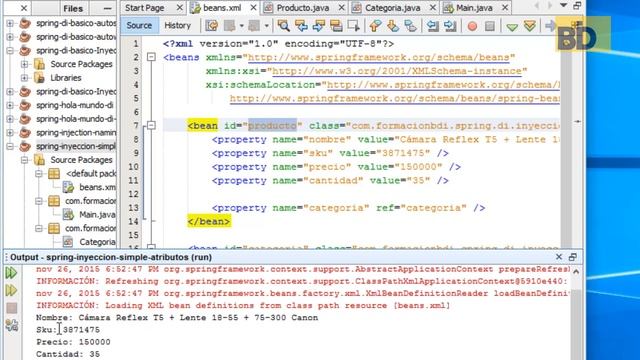Collapse the <default pack node
This screenshot has width=640, height=360.
click(x=38, y=173)
